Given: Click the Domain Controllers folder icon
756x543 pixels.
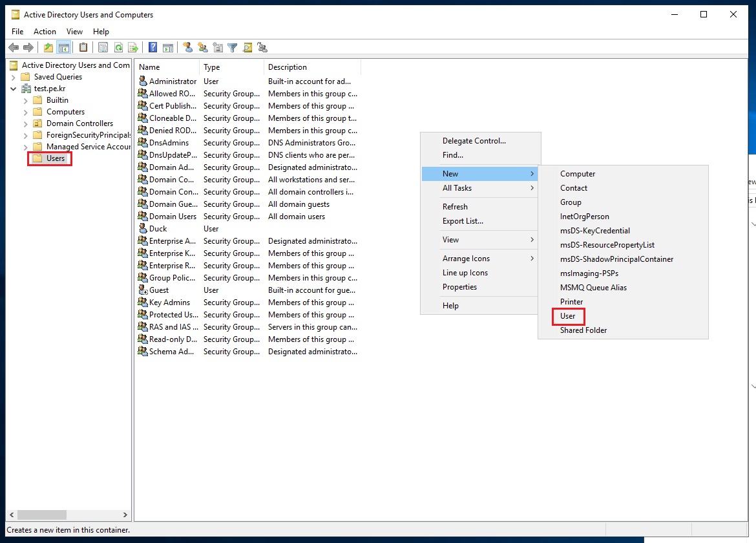Looking at the screenshot, I should coord(37,123).
